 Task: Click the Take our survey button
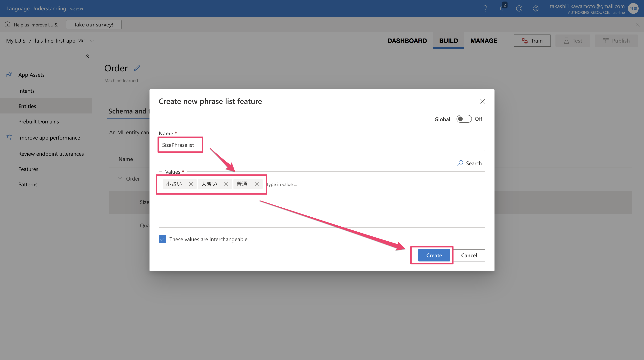pos(94,25)
